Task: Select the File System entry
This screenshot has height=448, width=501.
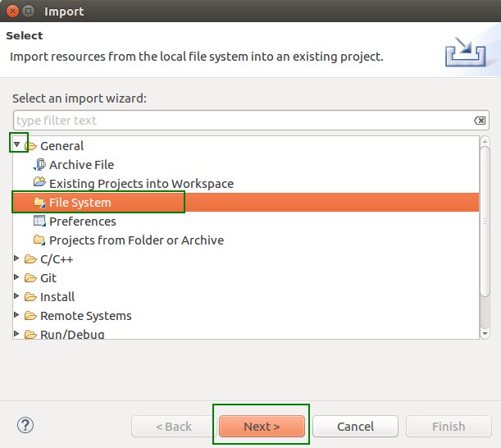Action: click(x=80, y=203)
